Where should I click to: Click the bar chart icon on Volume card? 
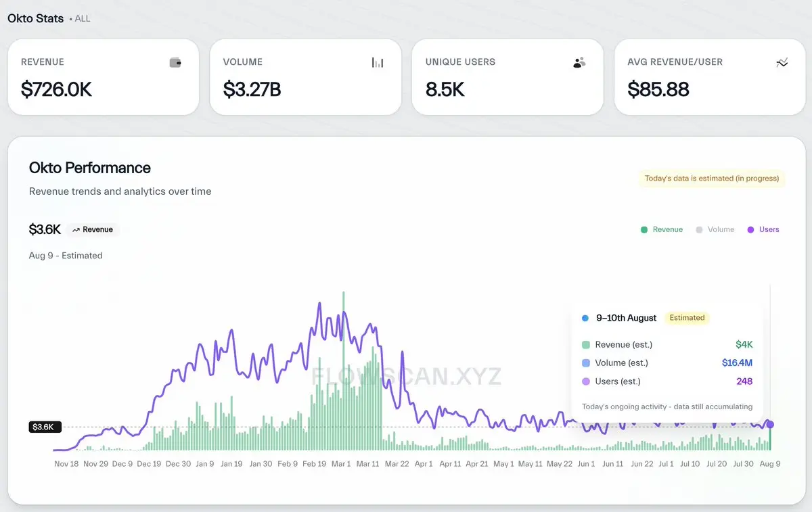coord(378,63)
